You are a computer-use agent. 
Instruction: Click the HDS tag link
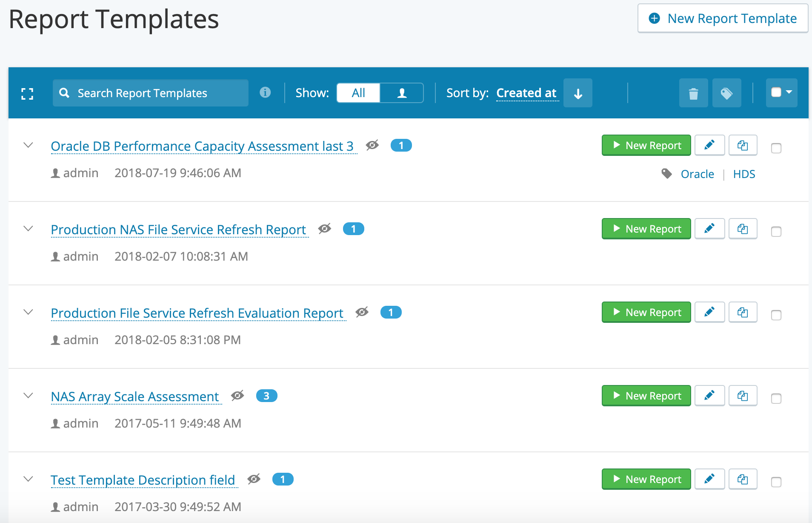744,174
